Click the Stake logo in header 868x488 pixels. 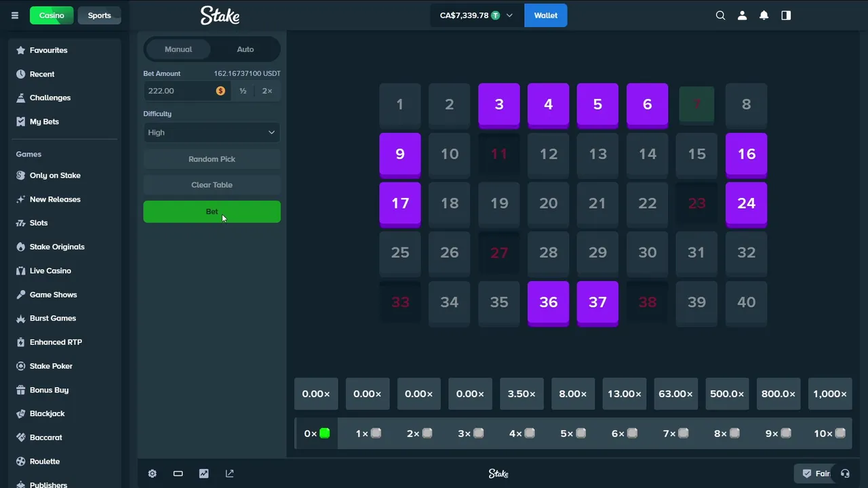tap(220, 15)
